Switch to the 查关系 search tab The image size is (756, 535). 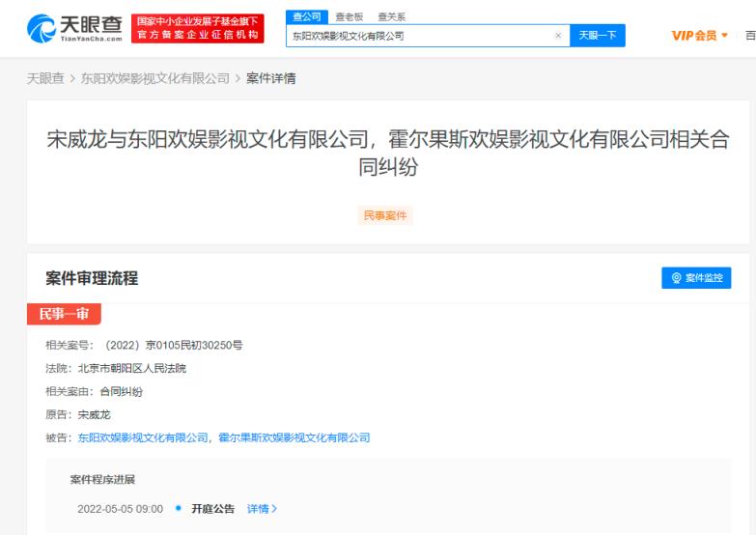coord(391,16)
